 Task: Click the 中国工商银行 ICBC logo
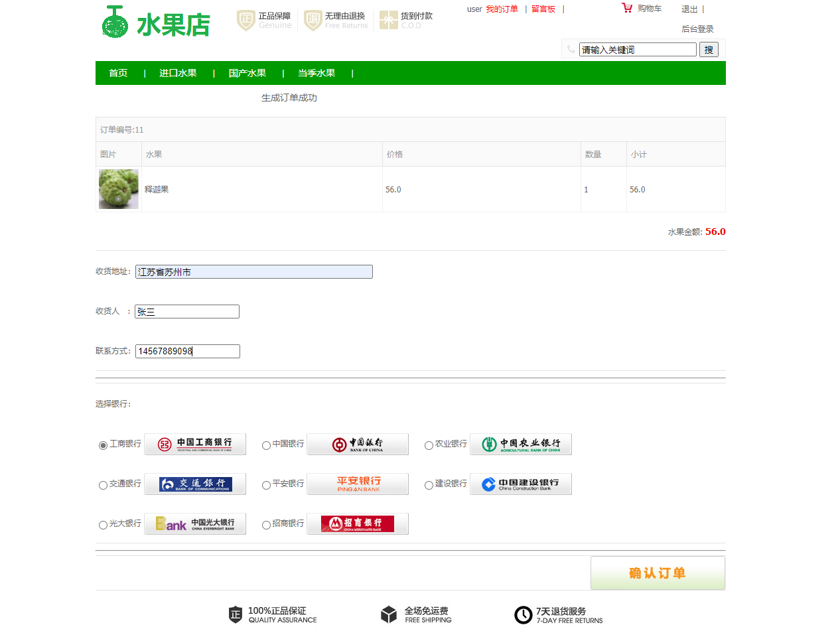(195, 445)
